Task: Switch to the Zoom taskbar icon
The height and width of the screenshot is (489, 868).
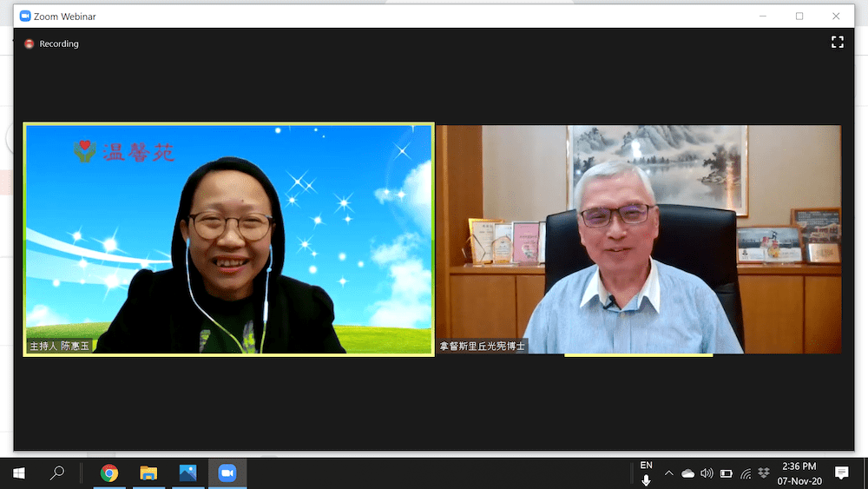Action: click(x=227, y=473)
